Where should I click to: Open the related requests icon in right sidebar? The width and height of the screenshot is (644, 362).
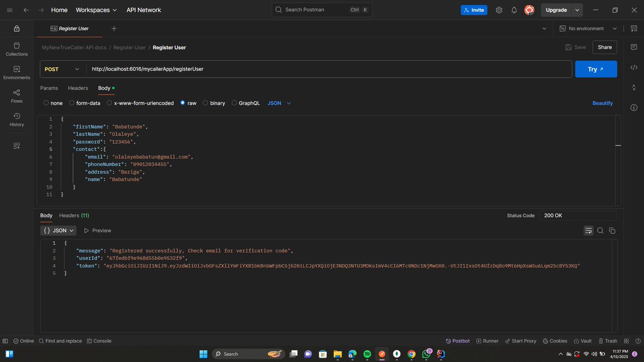click(x=634, y=87)
